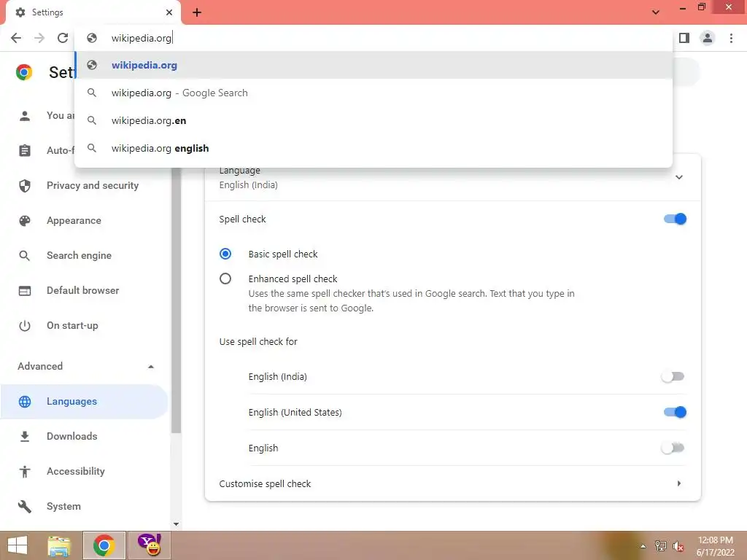747x560 pixels.
Task: Select the wikipedia.org URL suggestion
Action: [x=373, y=65]
